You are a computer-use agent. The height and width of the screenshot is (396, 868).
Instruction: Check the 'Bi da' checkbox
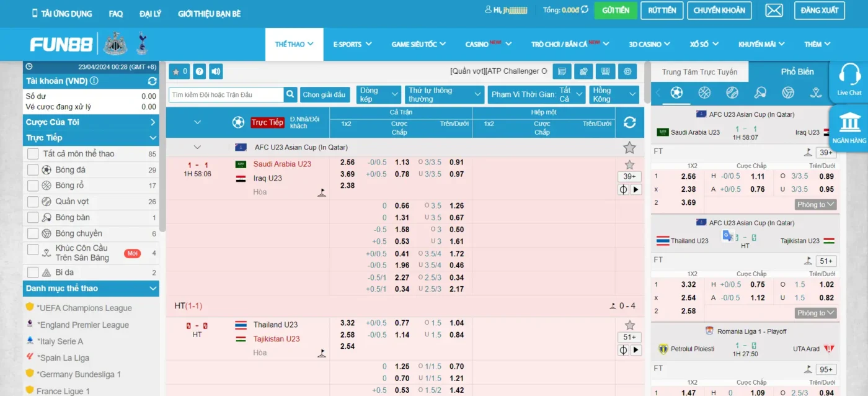[33, 272]
